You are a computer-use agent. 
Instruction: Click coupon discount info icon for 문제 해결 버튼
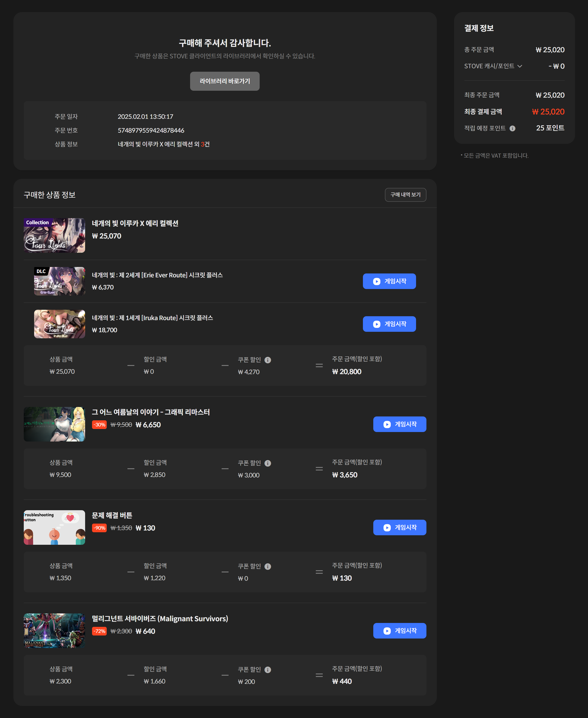(268, 567)
